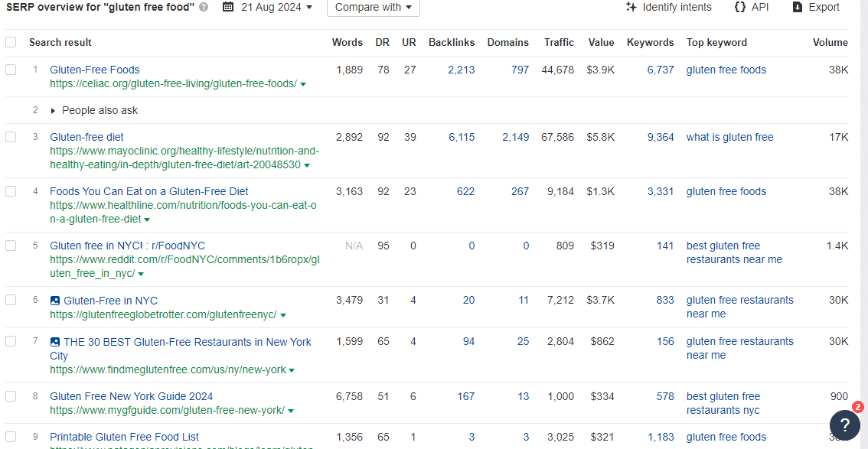Toggle the select-all checkbox in header
Screen dimensions: 868x449
(x=11, y=42)
